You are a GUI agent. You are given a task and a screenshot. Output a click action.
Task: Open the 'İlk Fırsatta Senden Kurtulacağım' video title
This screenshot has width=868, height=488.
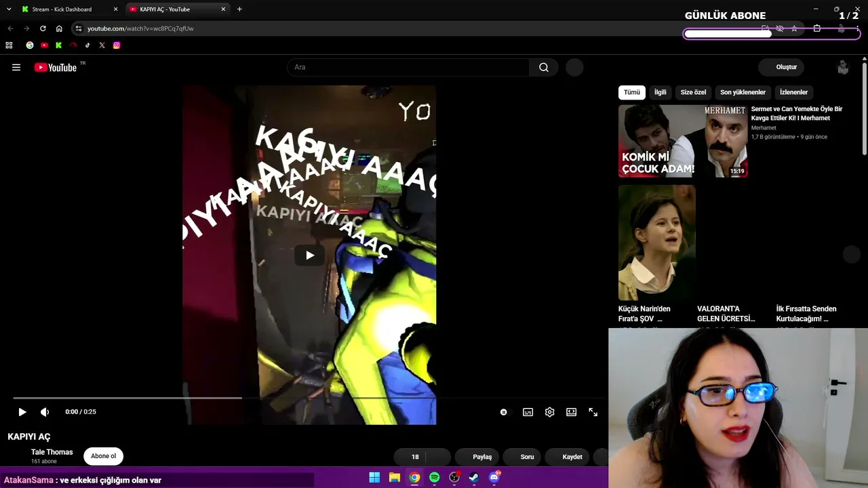click(x=806, y=314)
